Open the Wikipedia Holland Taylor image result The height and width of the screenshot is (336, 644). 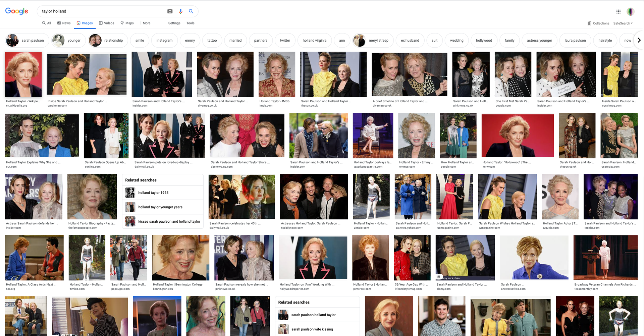click(23, 74)
